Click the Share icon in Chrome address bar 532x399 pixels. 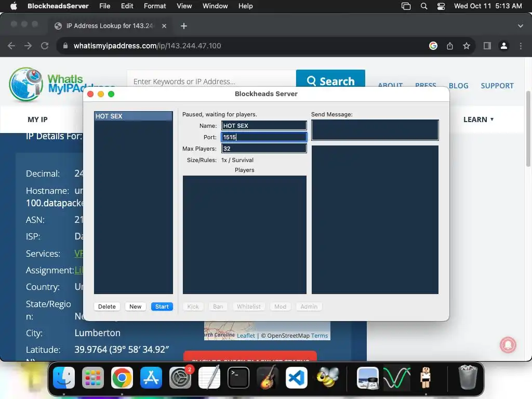(x=450, y=46)
